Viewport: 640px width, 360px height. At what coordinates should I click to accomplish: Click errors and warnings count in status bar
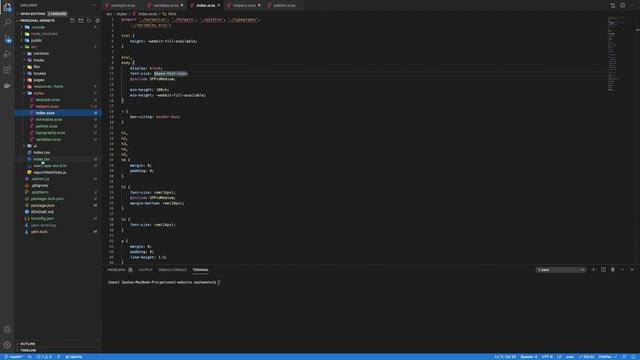(x=44, y=357)
